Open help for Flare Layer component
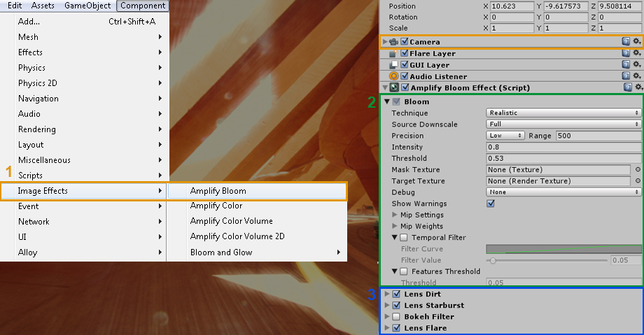The width and height of the screenshot is (644, 335). coord(626,53)
